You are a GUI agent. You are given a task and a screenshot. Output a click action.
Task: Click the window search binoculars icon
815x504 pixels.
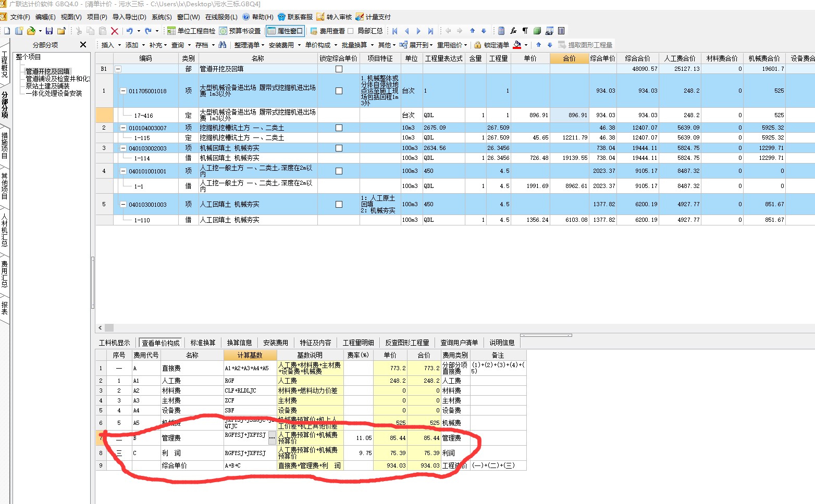click(549, 31)
